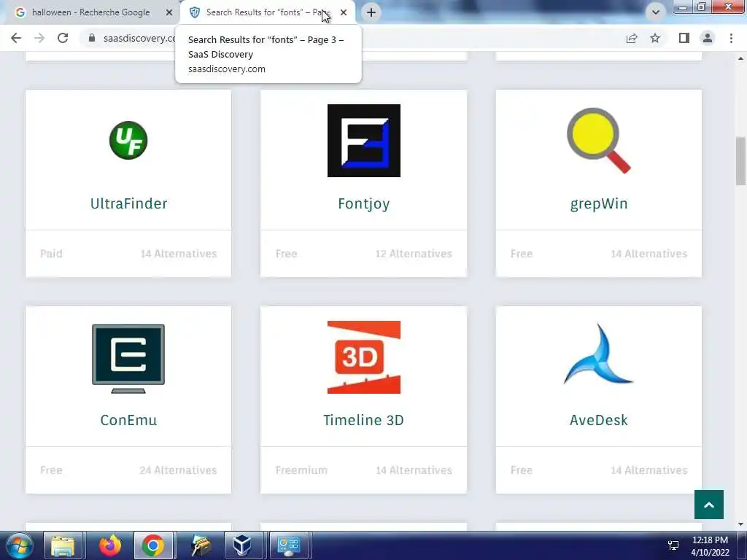Image resolution: width=747 pixels, height=560 pixels.
Task: Bookmark this page with star icon
Action: [x=655, y=38]
